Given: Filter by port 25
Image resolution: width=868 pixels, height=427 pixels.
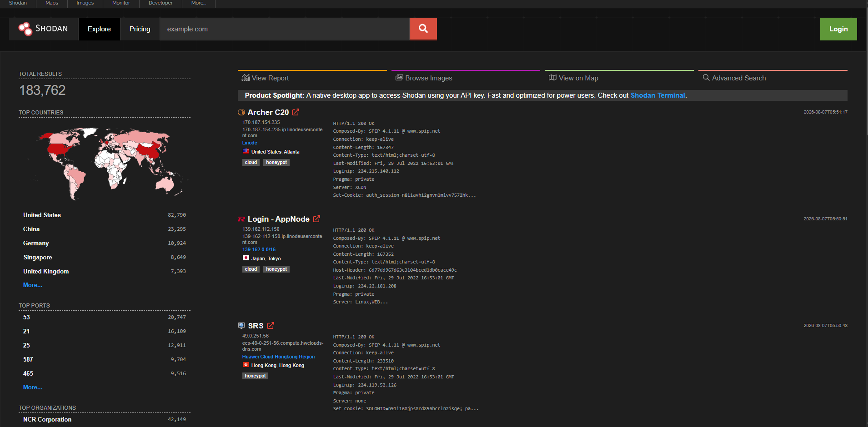Looking at the screenshot, I should tap(26, 345).
